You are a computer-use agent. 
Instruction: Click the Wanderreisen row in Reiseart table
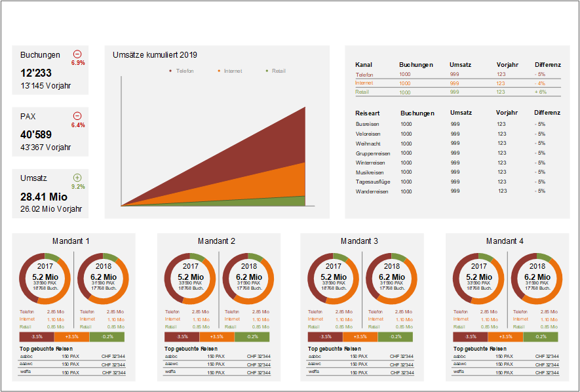(x=372, y=191)
